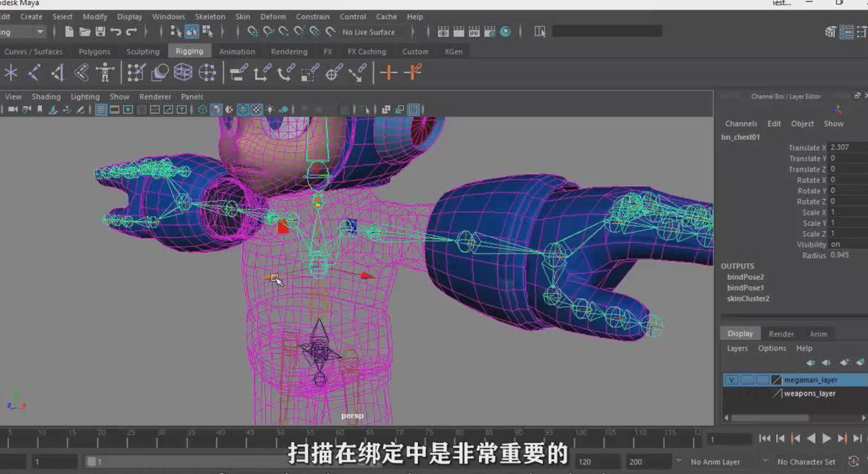Image resolution: width=868 pixels, height=474 pixels.
Task: Apply the Point constraint icon
Action: click(262, 73)
